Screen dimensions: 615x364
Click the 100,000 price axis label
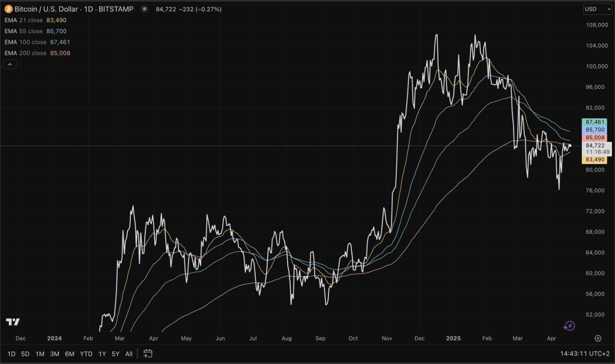point(596,66)
